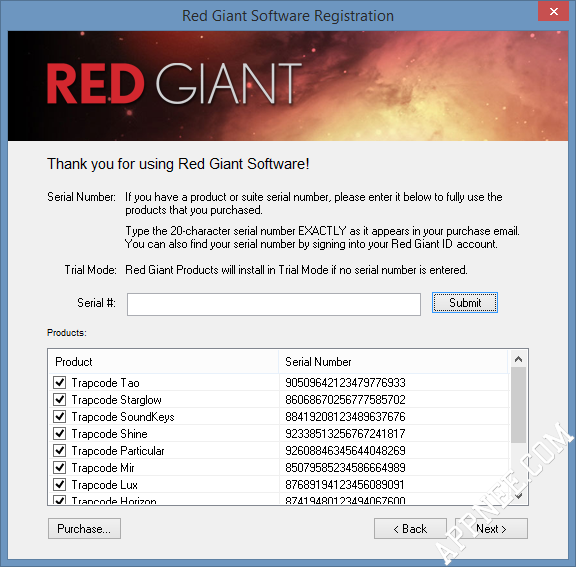Uncheck the Trapcode Tao checkbox
This screenshot has width=576, height=567.
pos(60,382)
